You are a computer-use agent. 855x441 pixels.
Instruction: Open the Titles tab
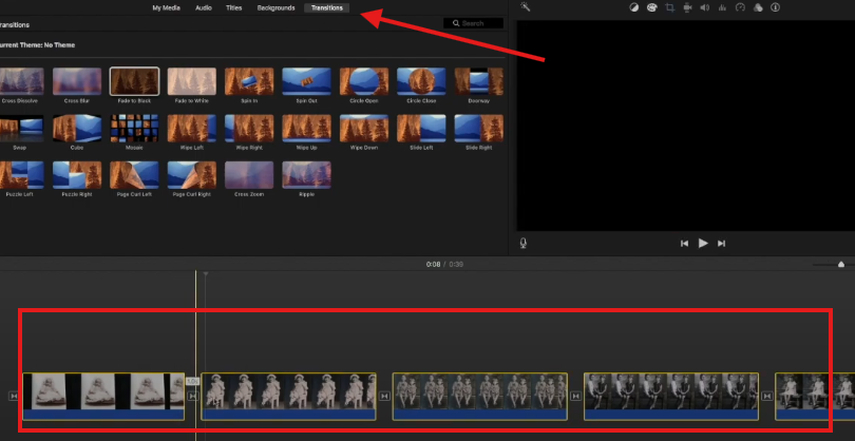[234, 8]
